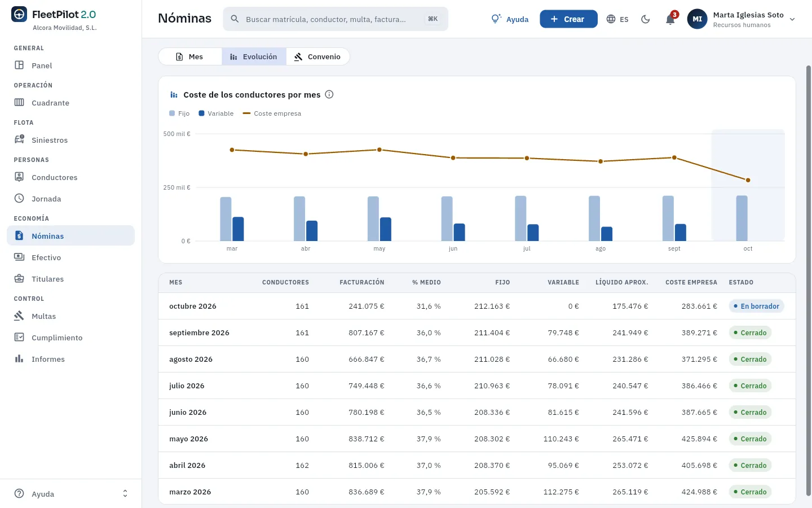Screen dimensions: 812x508
Task: Switch to the Convenio tab
Action: coord(317,56)
